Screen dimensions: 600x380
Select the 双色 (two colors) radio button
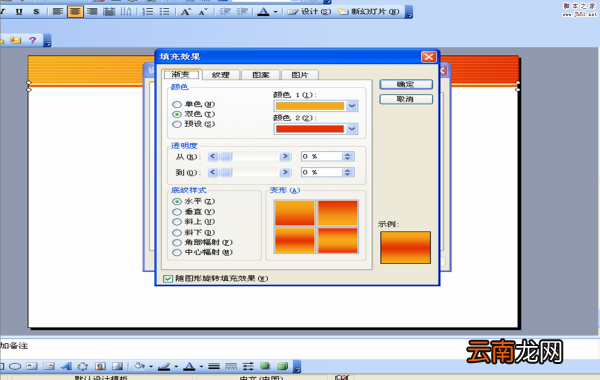[x=177, y=114]
